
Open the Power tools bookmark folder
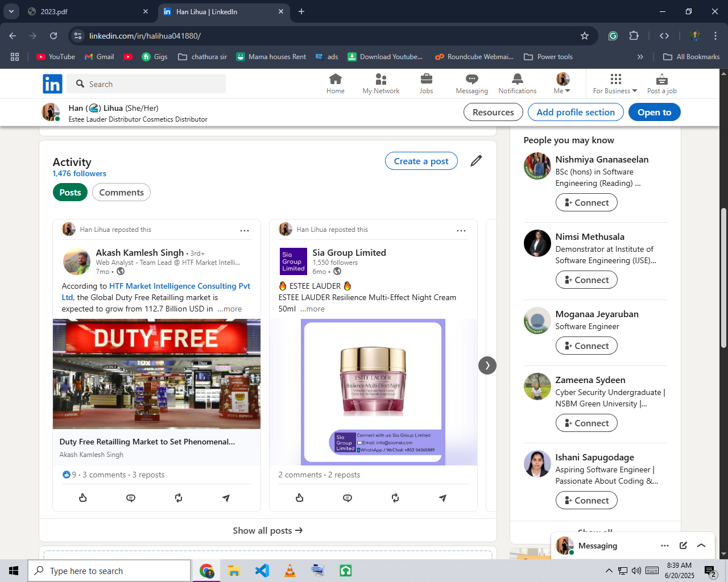pyautogui.click(x=548, y=57)
